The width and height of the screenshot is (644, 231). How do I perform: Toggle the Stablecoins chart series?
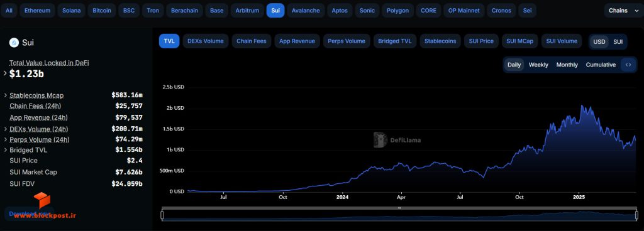point(440,41)
